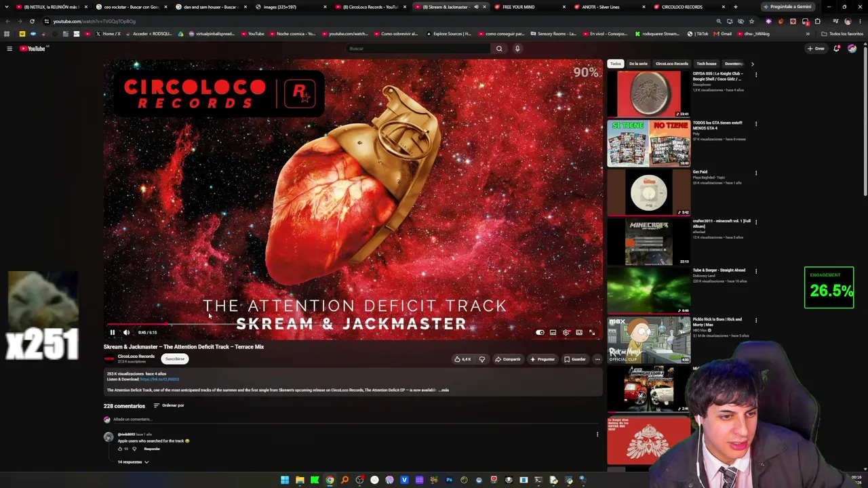Dislike the video with thumbs down

(x=482, y=359)
